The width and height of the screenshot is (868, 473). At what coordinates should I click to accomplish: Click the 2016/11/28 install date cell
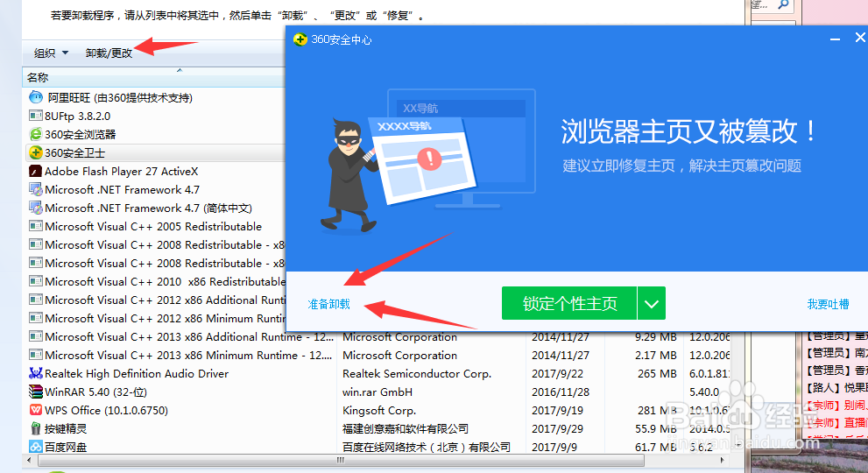pos(561,392)
